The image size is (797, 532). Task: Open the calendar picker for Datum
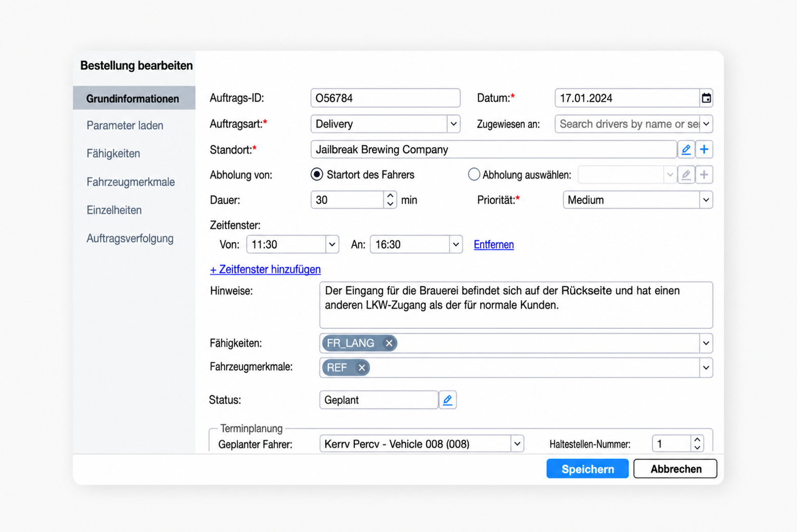706,98
